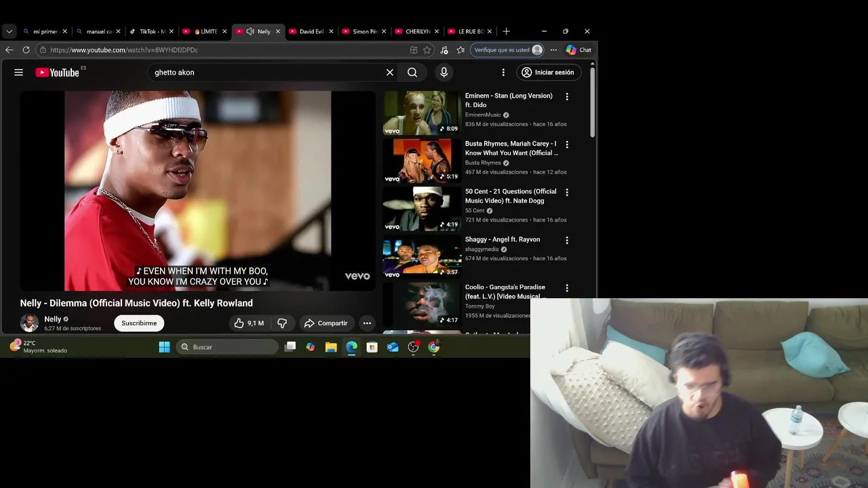Clear the 'ghetto akon' search text
Viewport: 868px width, 488px height.
click(390, 73)
